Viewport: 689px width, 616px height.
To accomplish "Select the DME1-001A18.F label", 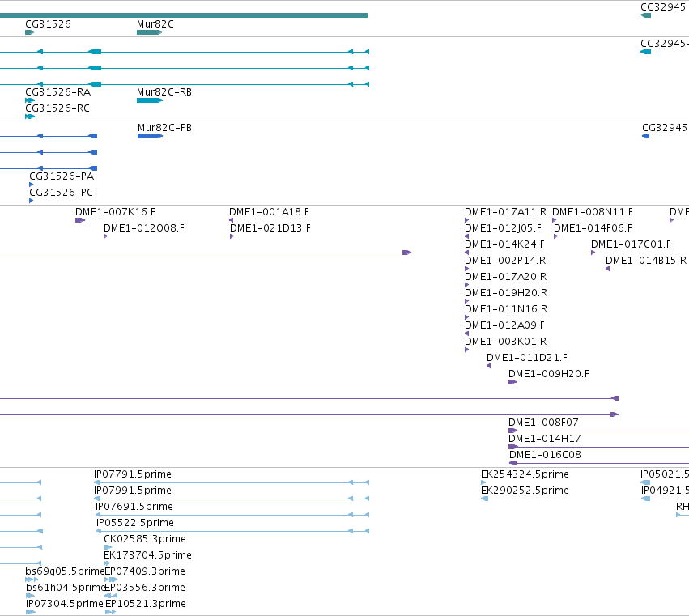I will tap(270, 212).
